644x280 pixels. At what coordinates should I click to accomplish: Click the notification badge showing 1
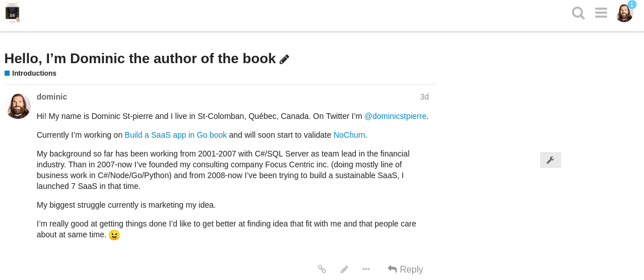coord(632,5)
